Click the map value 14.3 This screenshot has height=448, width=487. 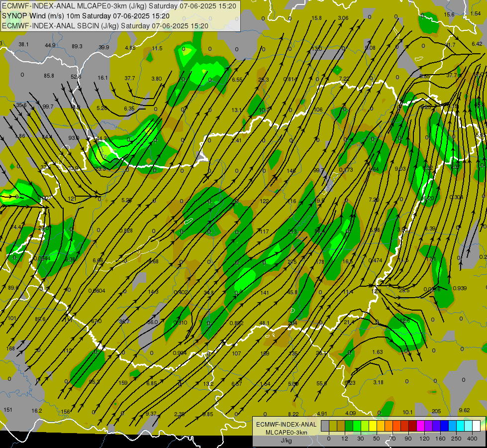153,292
